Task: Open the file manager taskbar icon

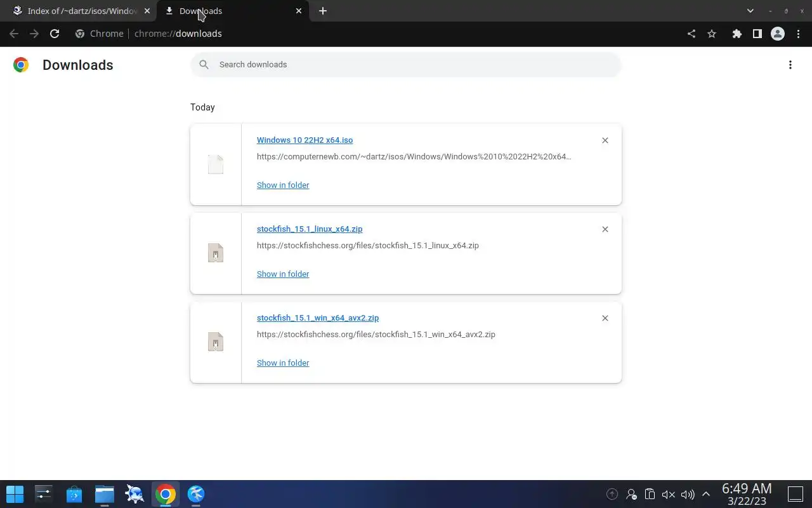Action: pos(105,494)
